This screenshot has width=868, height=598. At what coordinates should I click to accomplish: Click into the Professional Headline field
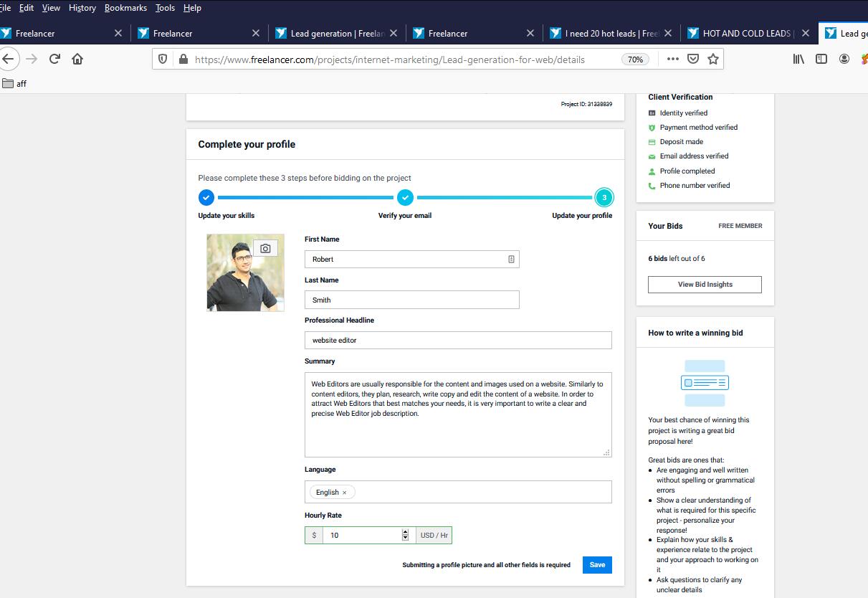pos(458,340)
